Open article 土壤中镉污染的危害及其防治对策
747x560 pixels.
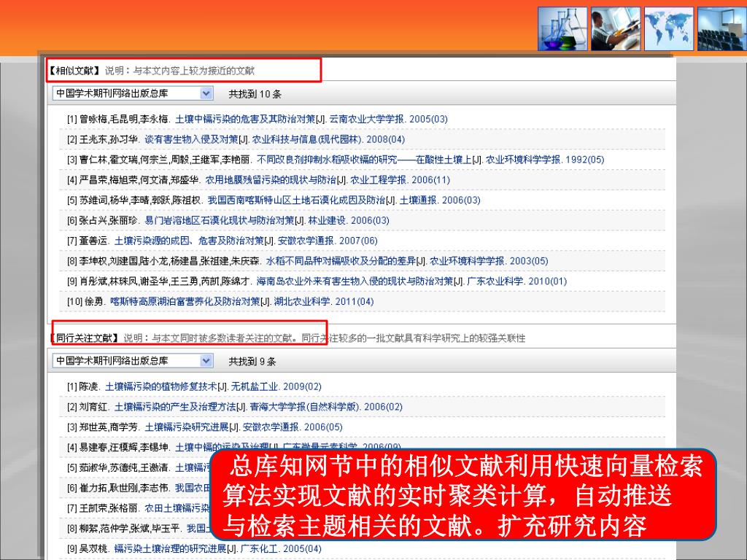[x=245, y=119]
